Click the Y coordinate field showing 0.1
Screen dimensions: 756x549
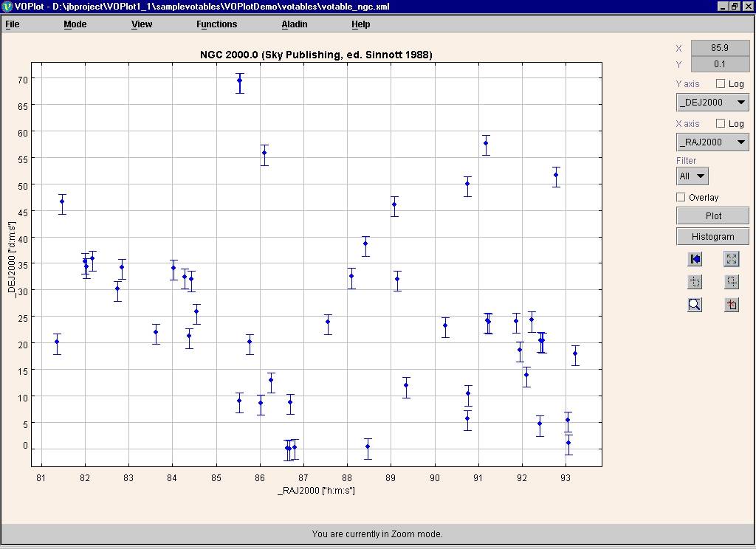[719, 63]
